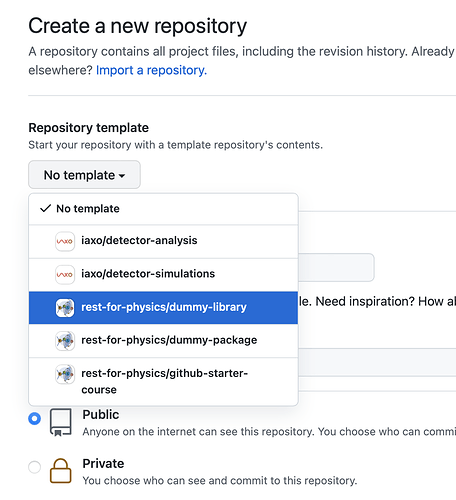Click the iaxo logo beside detector-simulations
The image size is (456, 500).
pos(65,275)
